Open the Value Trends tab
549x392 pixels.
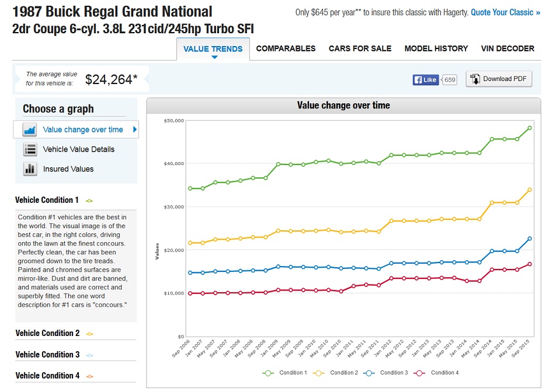pos(213,49)
